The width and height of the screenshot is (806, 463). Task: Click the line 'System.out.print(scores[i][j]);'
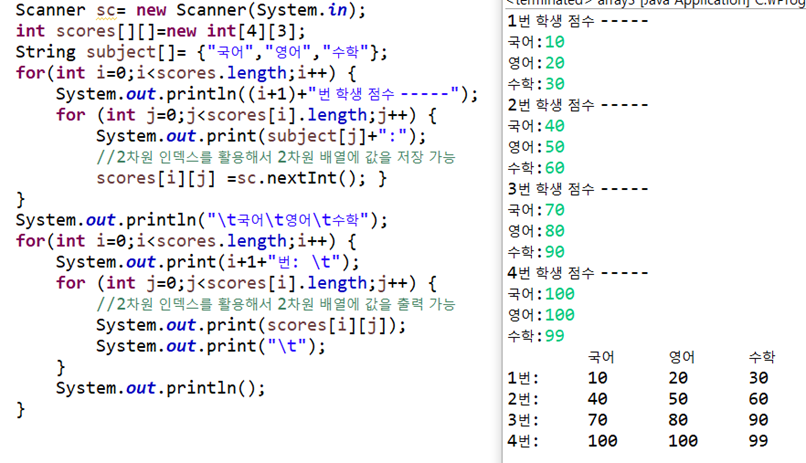click(x=251, y=325)
